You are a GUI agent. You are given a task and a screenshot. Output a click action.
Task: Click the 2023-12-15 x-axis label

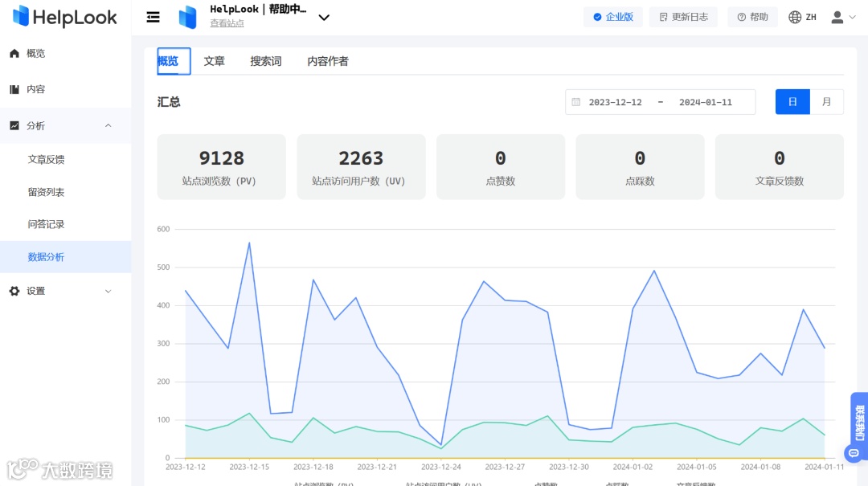[x=249, y=467]
